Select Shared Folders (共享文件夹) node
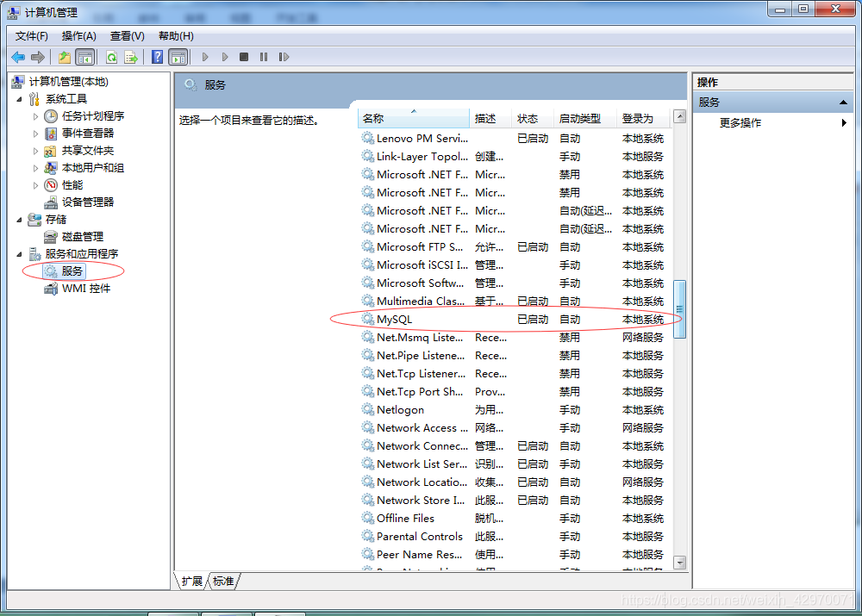Image resolution: width=862 pixels, height=616 pixels. tap(88, 151)
